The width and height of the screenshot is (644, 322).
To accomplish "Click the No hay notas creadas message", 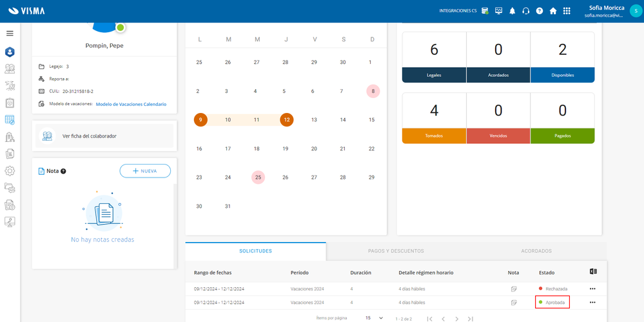I will point(102,239).
